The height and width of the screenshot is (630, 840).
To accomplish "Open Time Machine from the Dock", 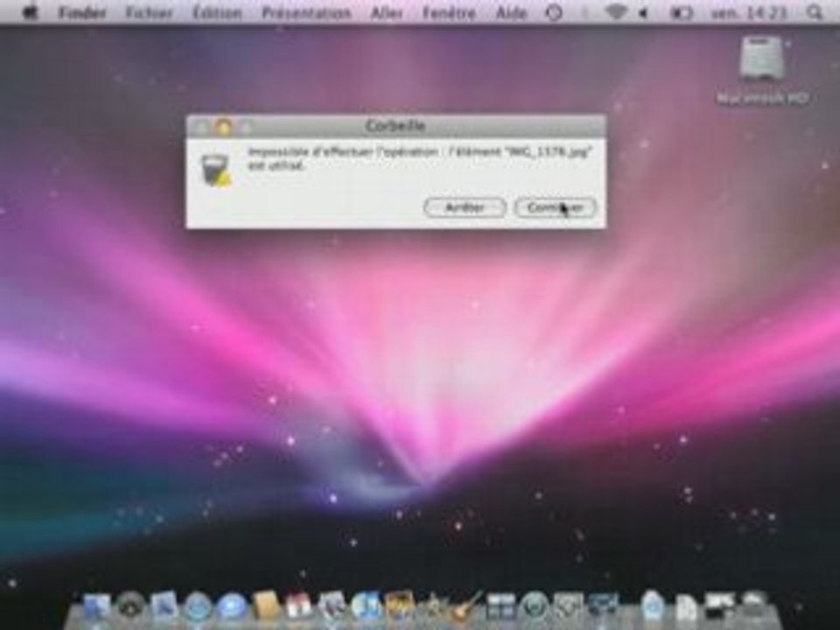I will (x=535, y=607).
